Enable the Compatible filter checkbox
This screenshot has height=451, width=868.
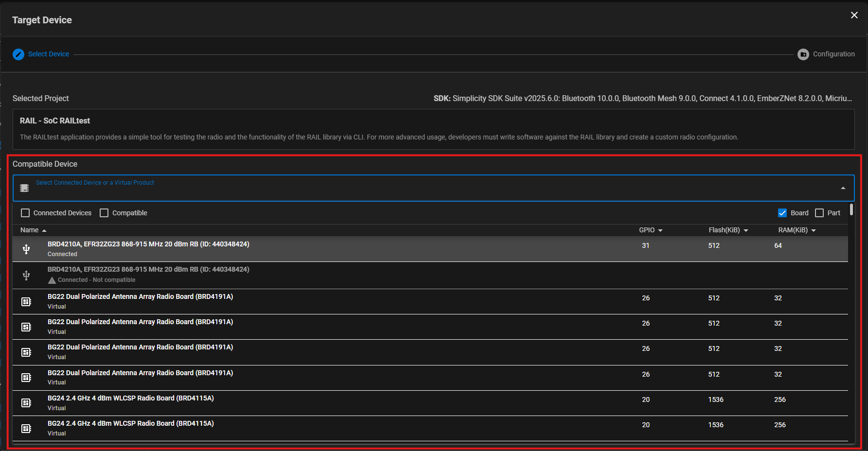pos(104,213)
